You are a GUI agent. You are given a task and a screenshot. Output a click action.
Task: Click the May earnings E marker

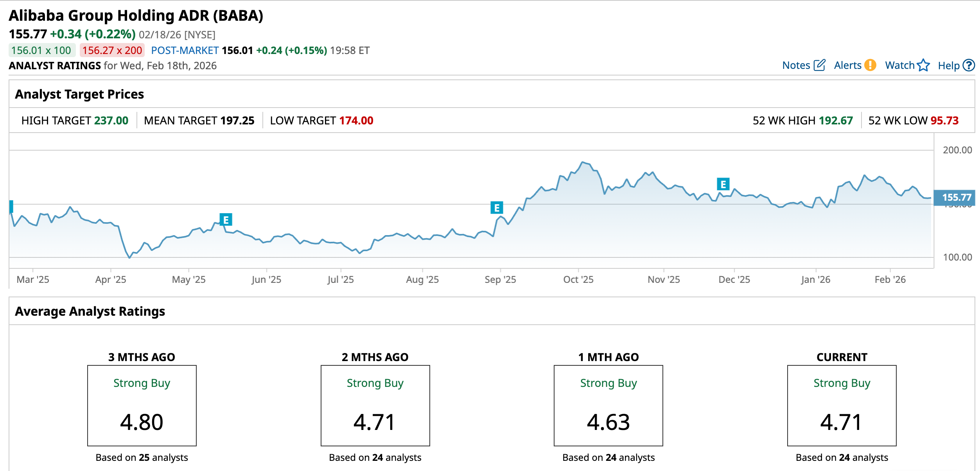point(226,220)
